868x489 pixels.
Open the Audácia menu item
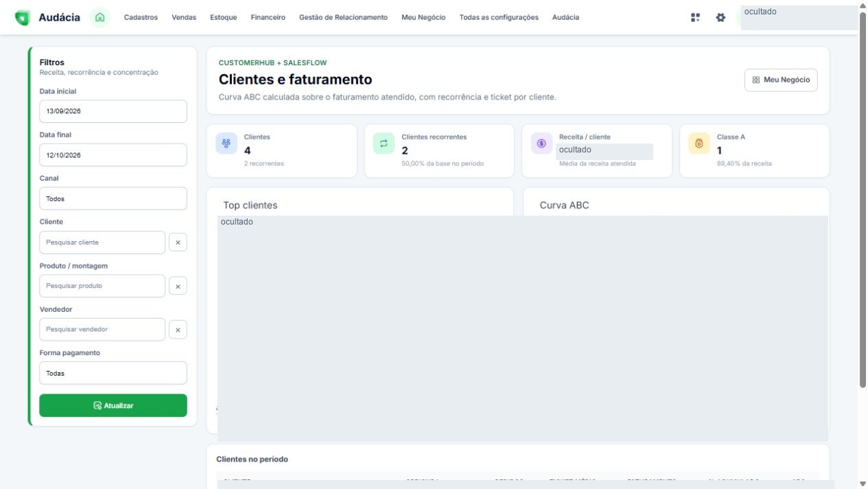click(565, 17)
